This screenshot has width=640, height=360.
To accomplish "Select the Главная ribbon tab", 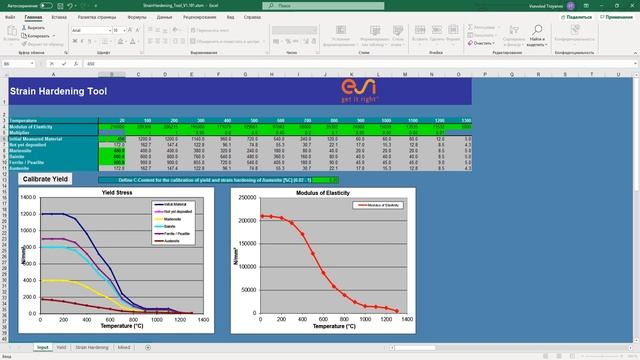I will pos(33,17).
